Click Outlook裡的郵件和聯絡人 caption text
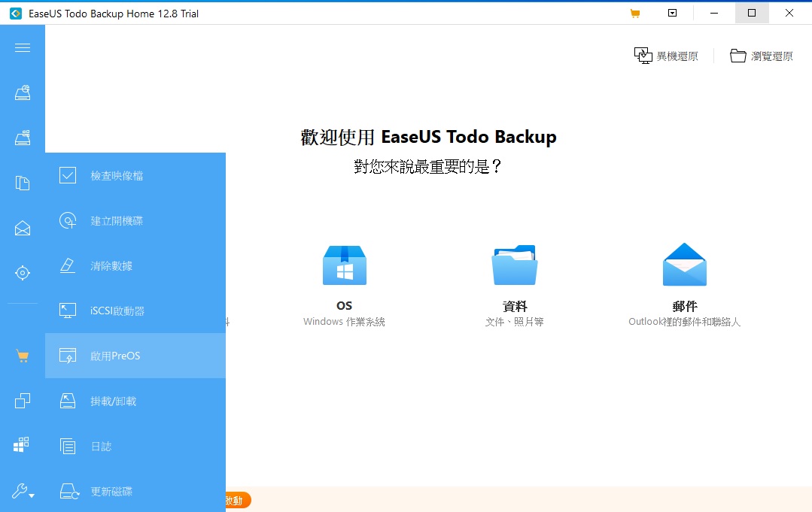The width and height of the screenshot is (812, 512). [x=685, y=322]
